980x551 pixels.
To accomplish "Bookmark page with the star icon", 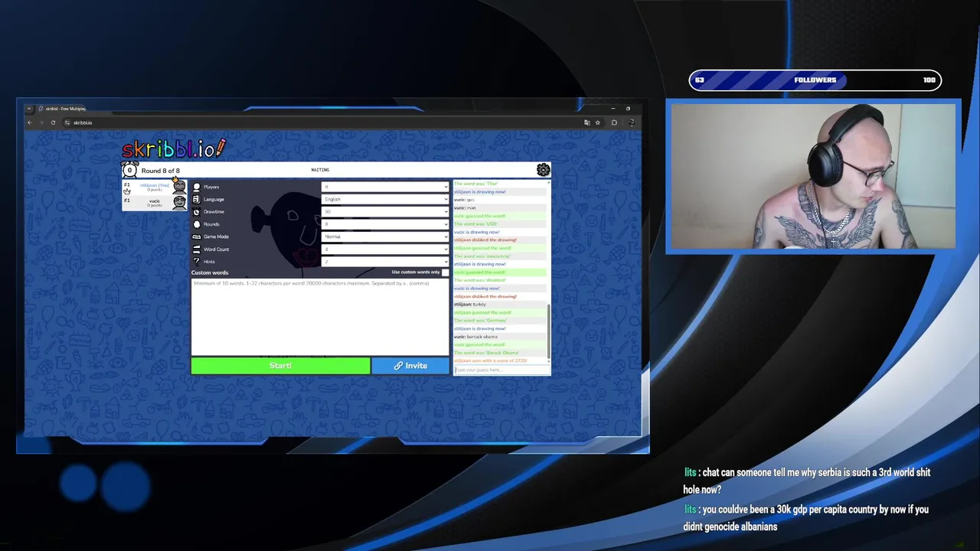I will click(598, 122).
